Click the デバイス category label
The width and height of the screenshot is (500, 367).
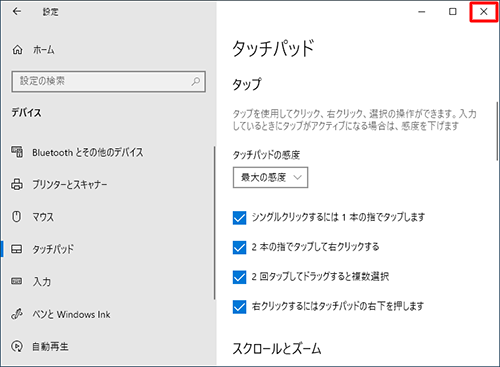26,113
